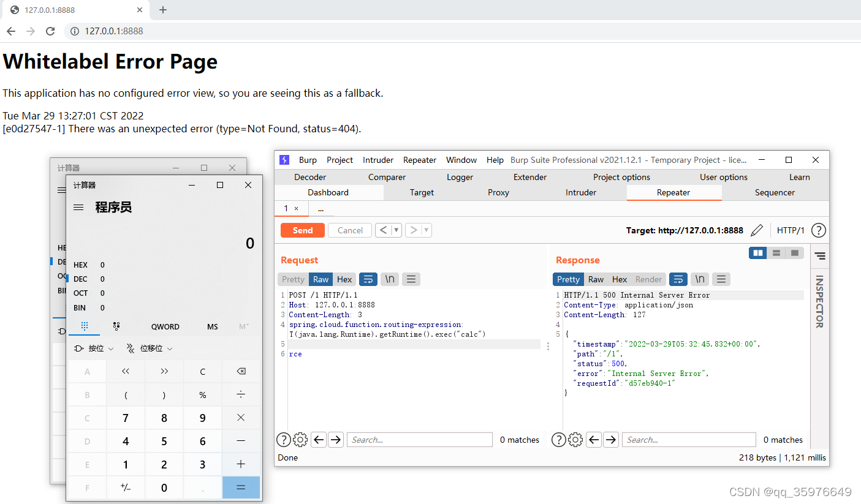The width and height of the screenshot is (861, 504).
Task: Toggle \n non-printable chars in Request
Action: point(390,279)
